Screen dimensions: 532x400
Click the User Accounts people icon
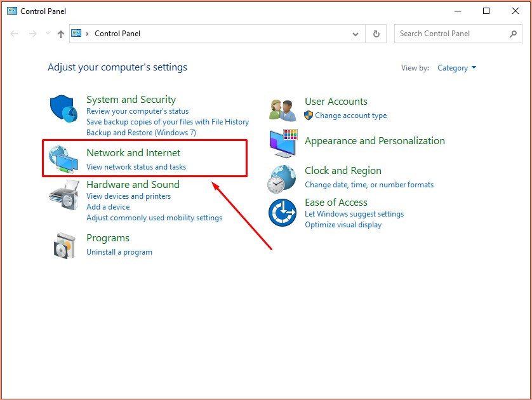[283, 110]
